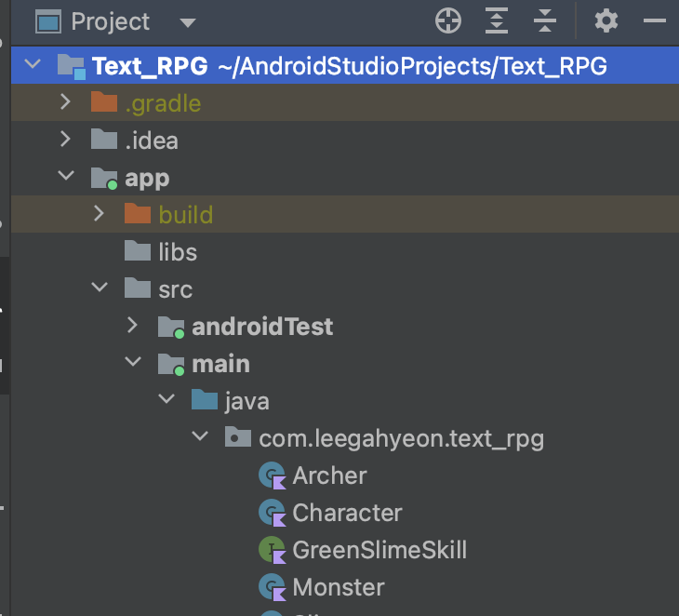The height and width of the screenshot is (616, 679).
Task: Click the Text_RPG project folder icon
Action: click(x=71, y=67)
